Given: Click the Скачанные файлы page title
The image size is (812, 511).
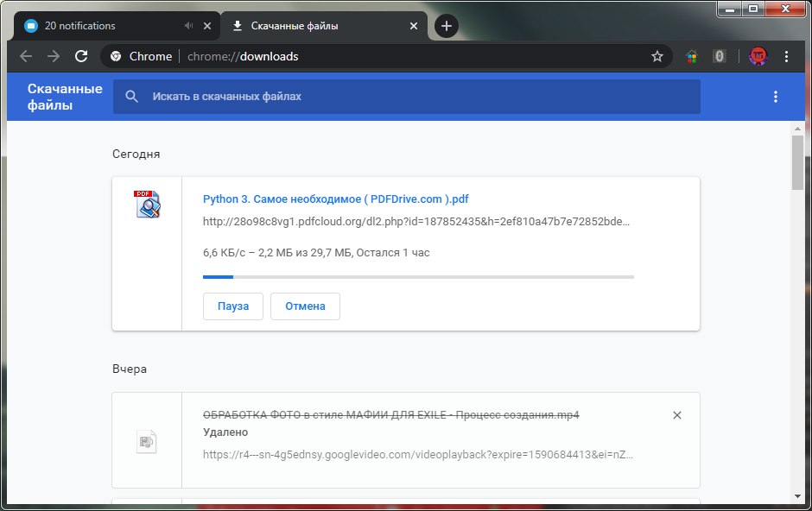Looking at the screenshot, I should pos(65,97).
